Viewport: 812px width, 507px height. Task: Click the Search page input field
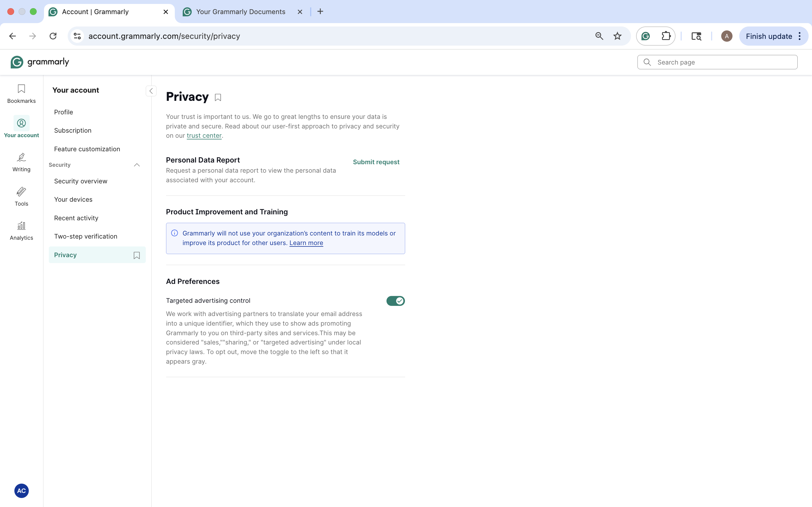point(717,62)
